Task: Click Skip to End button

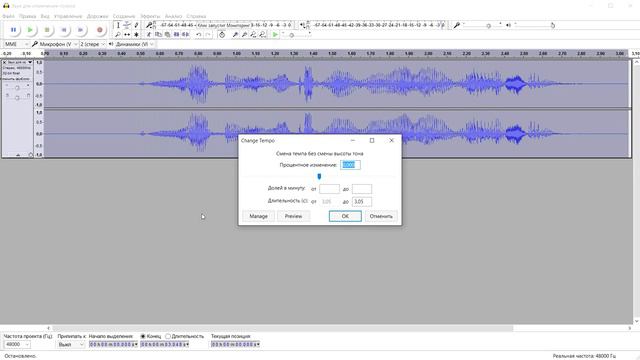Action: click(x=80, y=30)
